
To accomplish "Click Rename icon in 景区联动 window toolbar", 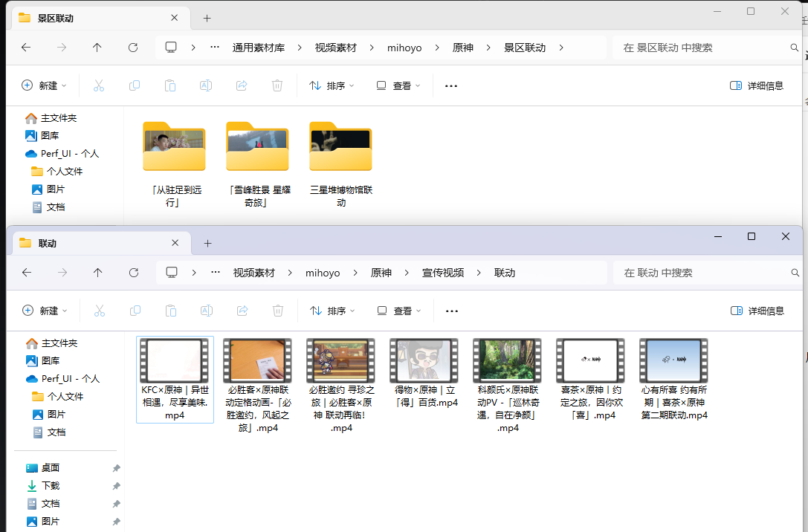I will coord(206,85).
